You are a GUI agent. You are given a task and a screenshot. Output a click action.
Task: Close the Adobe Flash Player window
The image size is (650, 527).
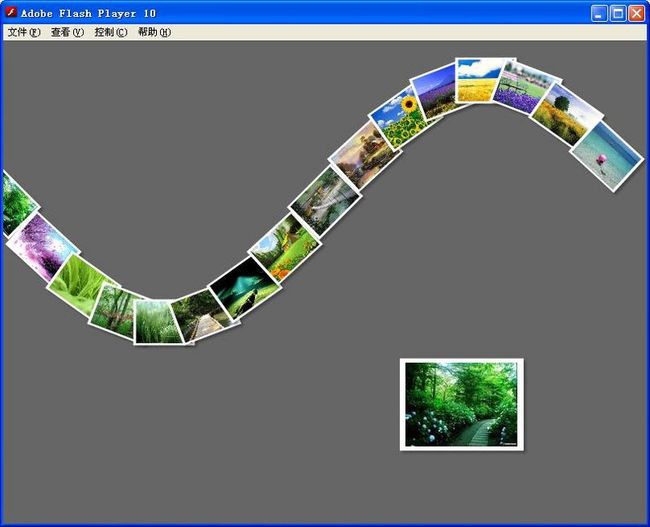tap(636, 13)
